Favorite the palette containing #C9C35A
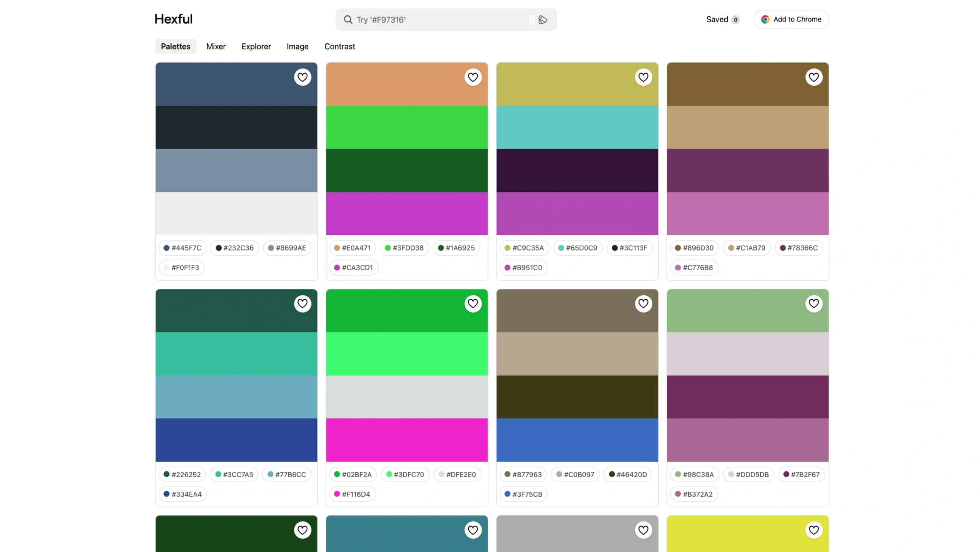Image resolution: width=980 pixels, height=552 pixels. pyautogui.click(x=643, y=77)
